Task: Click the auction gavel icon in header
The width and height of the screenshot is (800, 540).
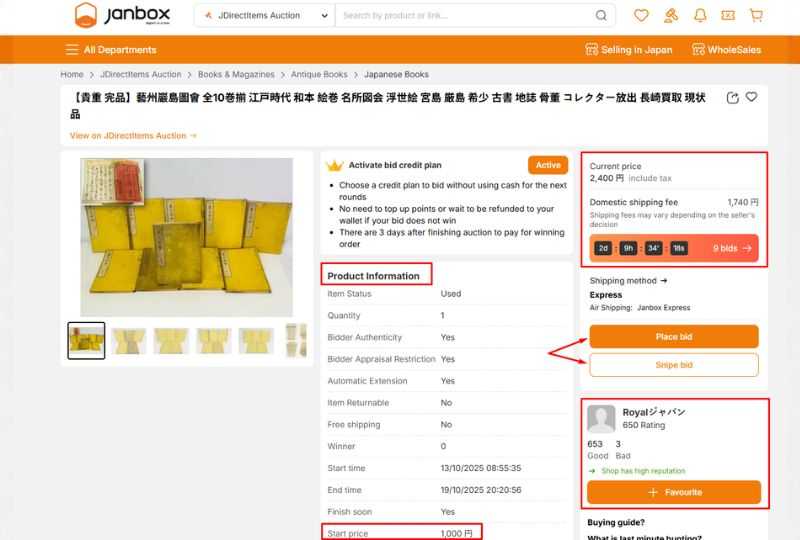Action: tap(671, 15)
